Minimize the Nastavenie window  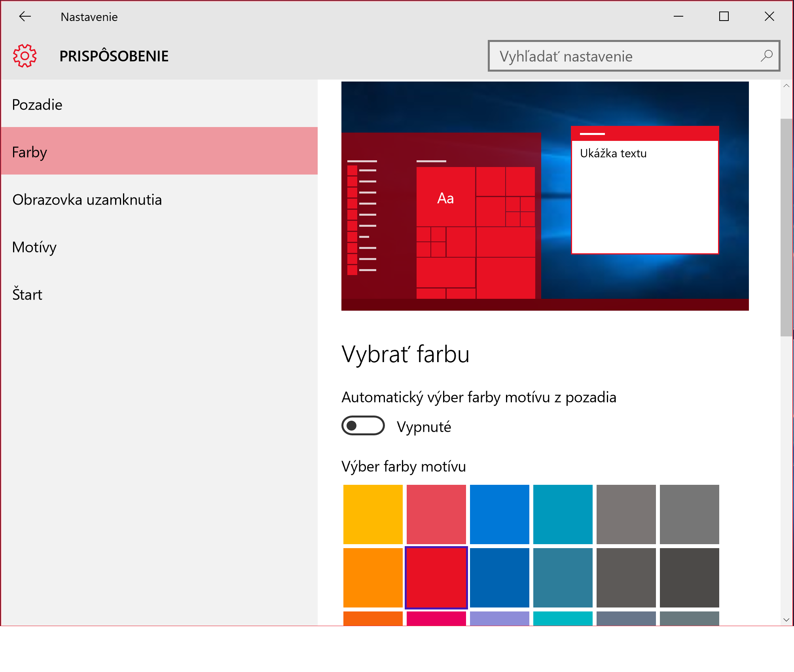(x=678, y=17)
